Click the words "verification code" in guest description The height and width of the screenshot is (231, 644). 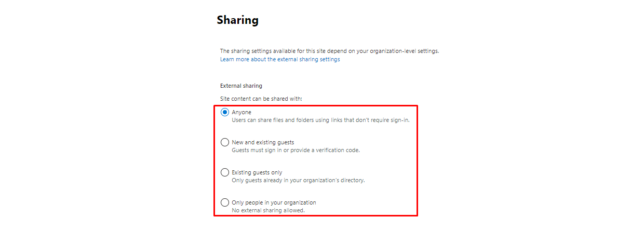(339, 151)
